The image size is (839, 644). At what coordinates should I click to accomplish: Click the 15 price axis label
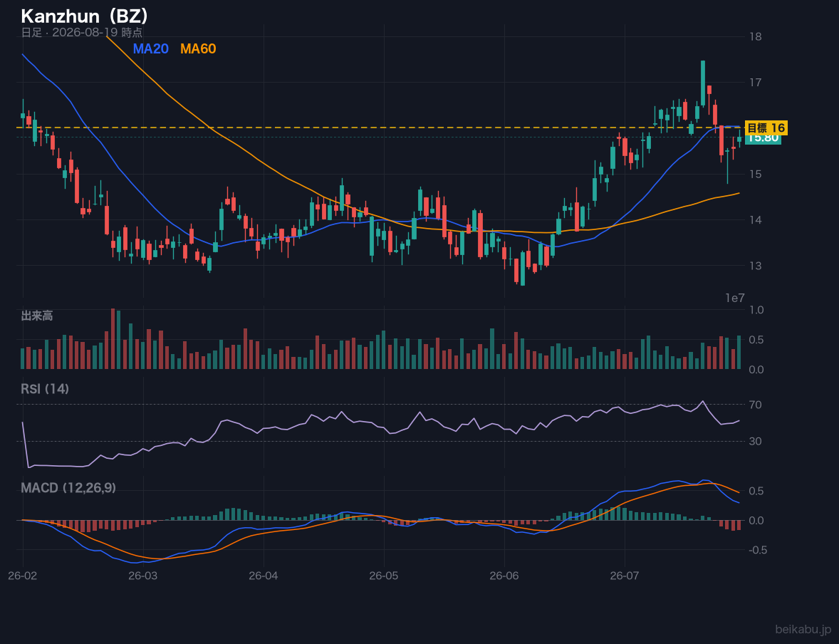756,175
